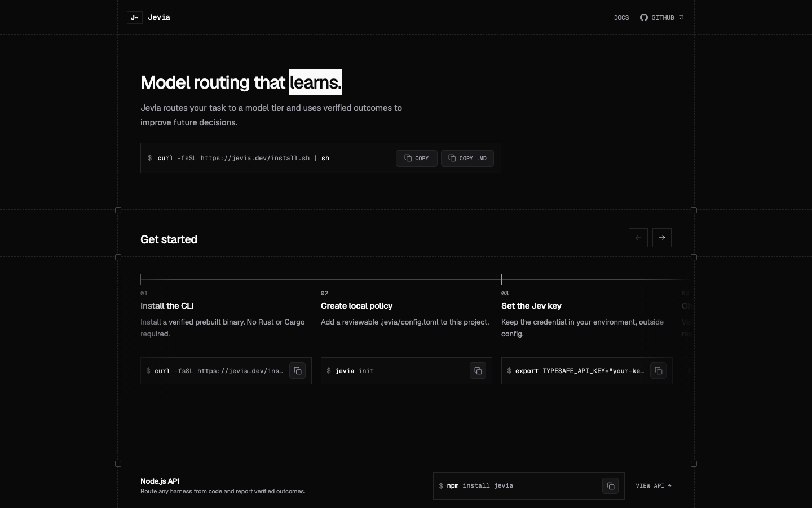Open the GITHUB link in header
Screen dimensions: 812x508
[x=662, y=17]
